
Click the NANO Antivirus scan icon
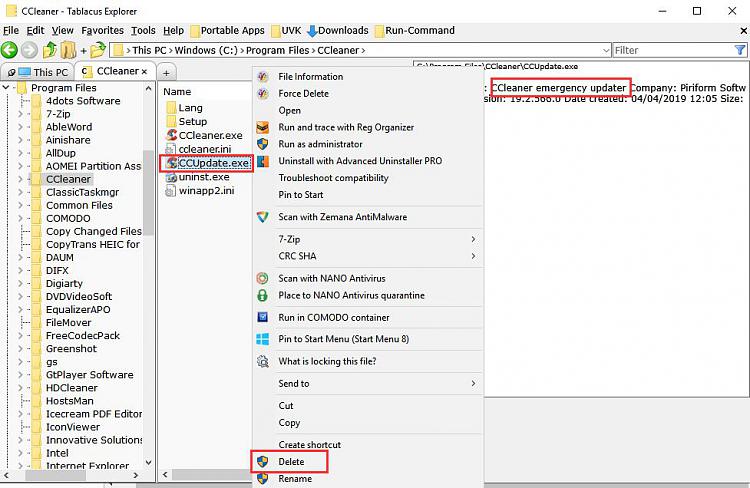coord(263,278)
